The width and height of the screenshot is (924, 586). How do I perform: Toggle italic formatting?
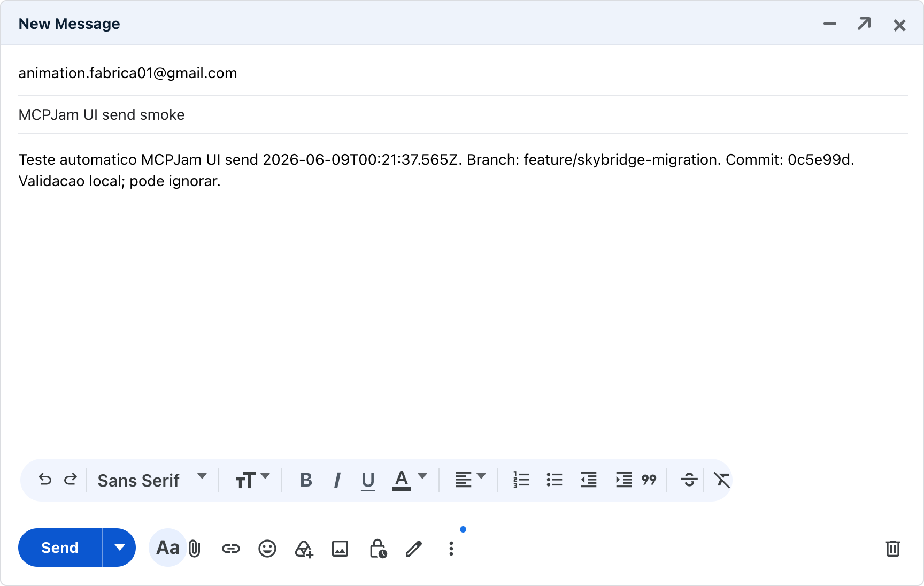click(x=337, y=480)
